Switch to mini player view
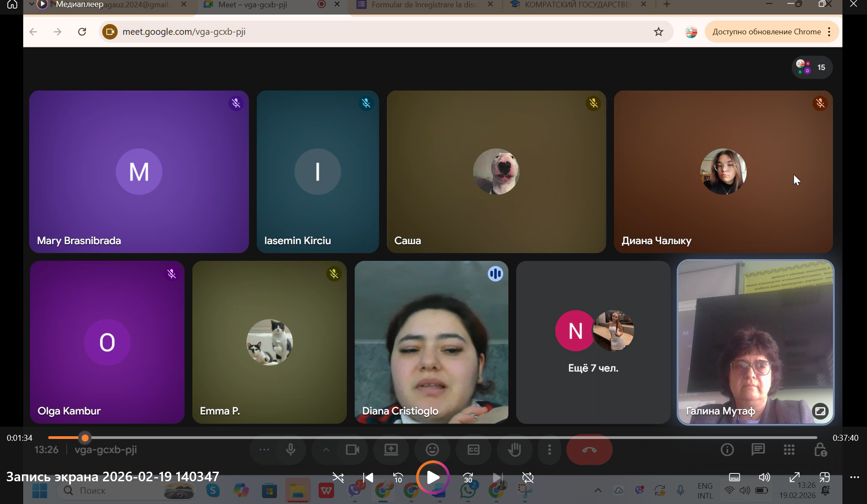This screenshot has height=504, width=867. [x=824, y=477]
